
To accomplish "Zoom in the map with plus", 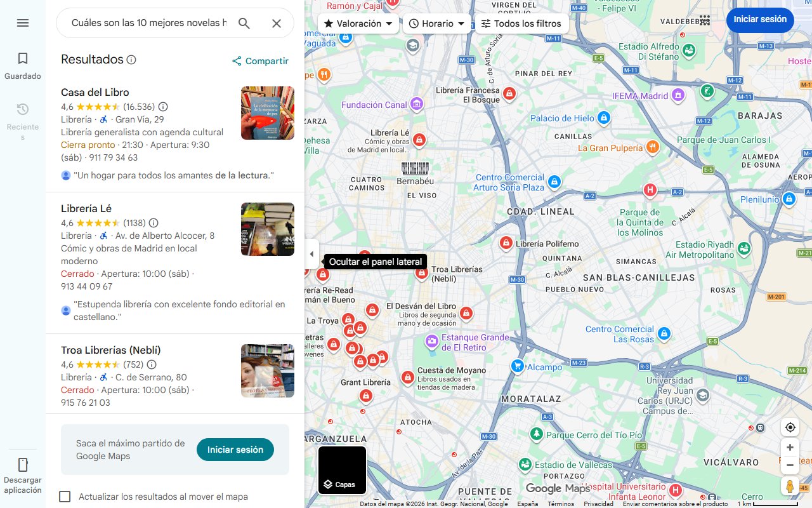I will (790, 448).
